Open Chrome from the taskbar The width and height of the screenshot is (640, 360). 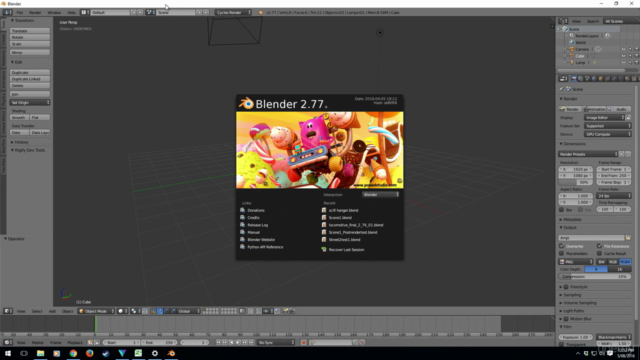(73, 353)
